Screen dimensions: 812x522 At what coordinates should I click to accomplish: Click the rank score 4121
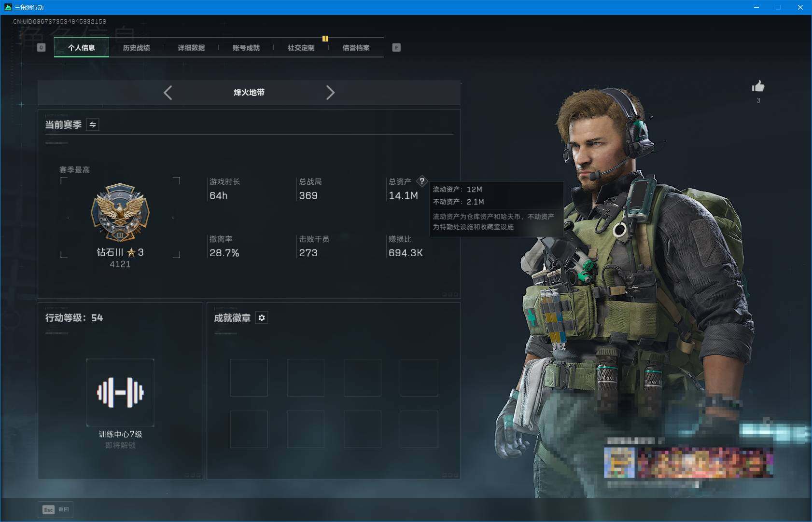pos(120,264)
